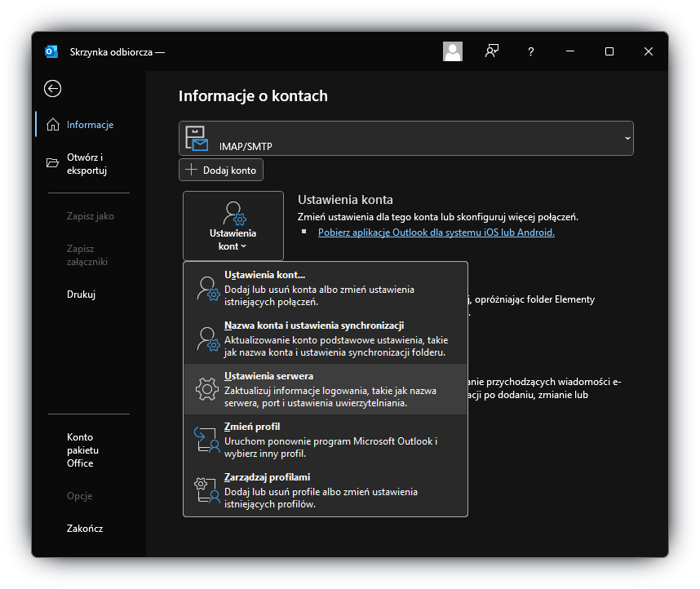Open the IMAP/SMTP account selector dropdown

coord(627,138)
